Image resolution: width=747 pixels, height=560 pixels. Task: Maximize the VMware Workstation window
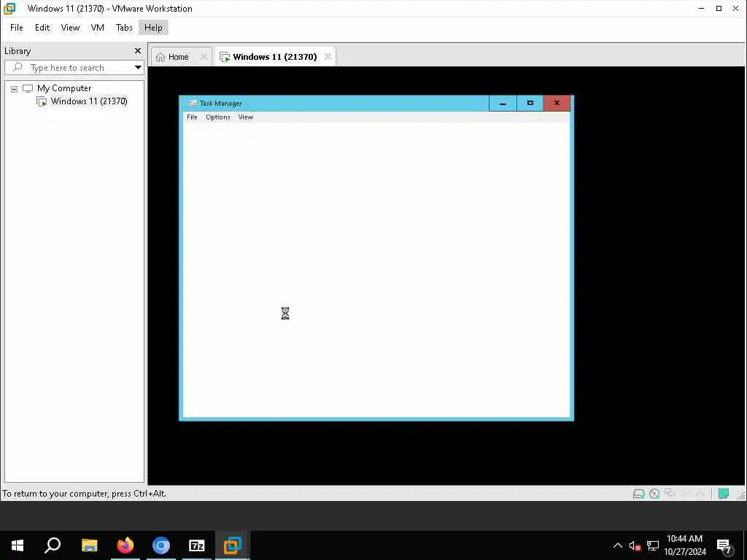tap(719, 9)
